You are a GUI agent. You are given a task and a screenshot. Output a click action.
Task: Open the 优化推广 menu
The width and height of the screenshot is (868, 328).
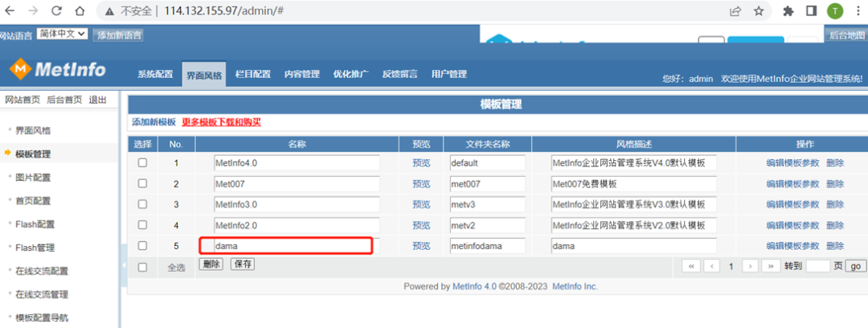(351, 74)
